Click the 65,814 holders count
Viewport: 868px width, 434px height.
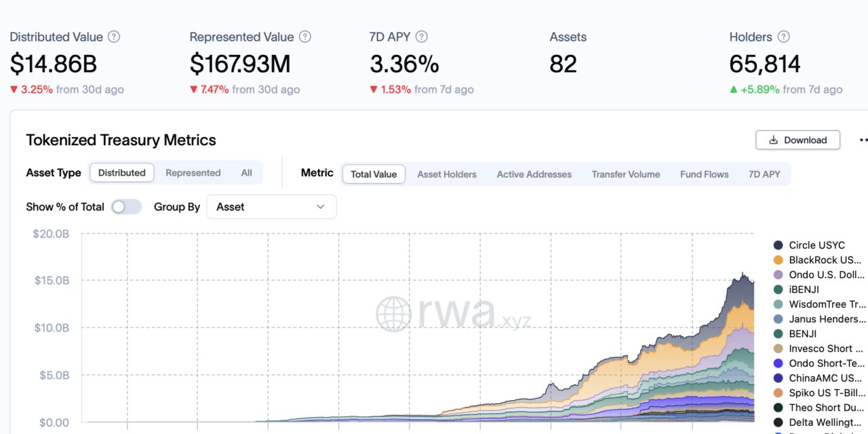click(x=765, y=64)
